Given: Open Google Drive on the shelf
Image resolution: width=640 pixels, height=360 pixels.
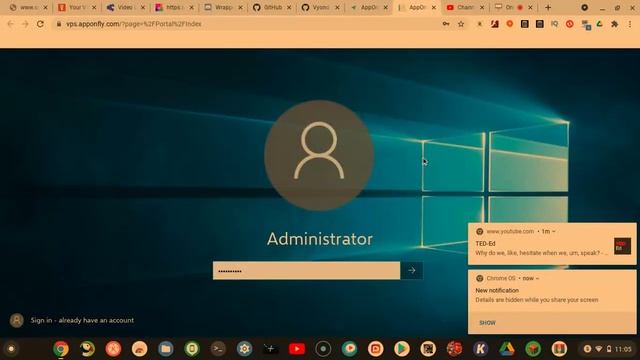Looking at the screenshot, I should (507, 349).
